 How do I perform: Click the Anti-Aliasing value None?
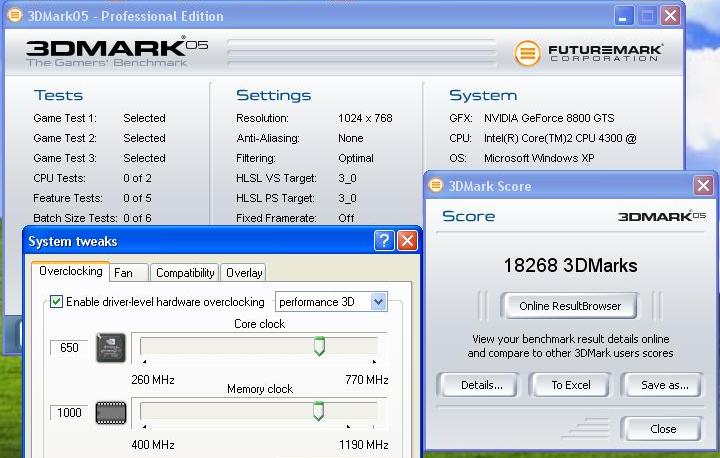(x=350, y=138)
